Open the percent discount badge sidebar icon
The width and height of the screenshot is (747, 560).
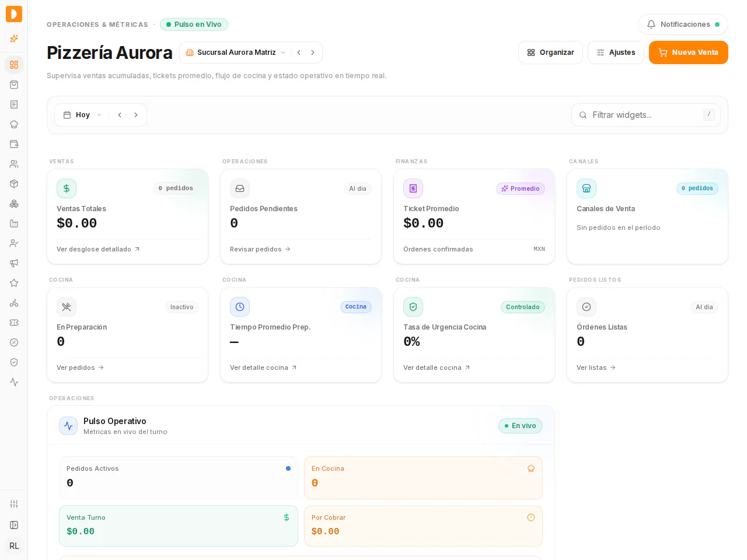click(14, 342)
